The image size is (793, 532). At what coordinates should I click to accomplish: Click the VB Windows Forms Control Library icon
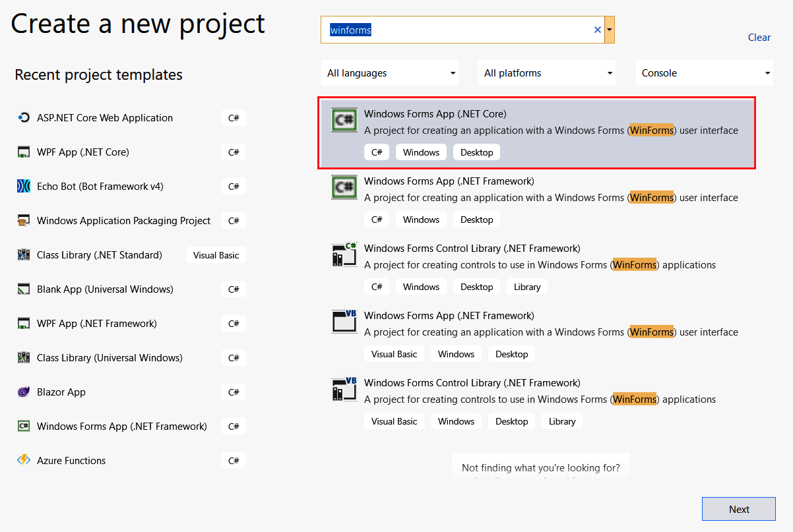tap(344, 389)
